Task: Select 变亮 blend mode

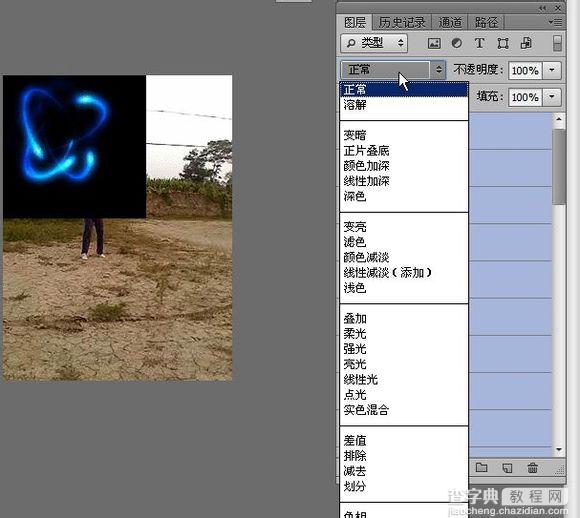Action: pyautogui.click(x=404, y=227)
